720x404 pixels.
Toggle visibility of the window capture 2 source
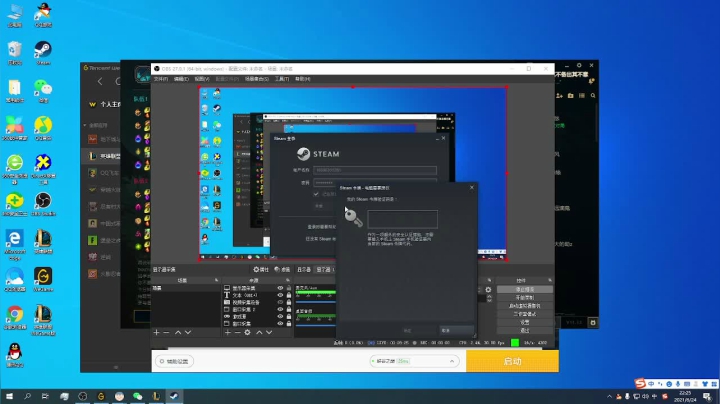pos(280,309)
